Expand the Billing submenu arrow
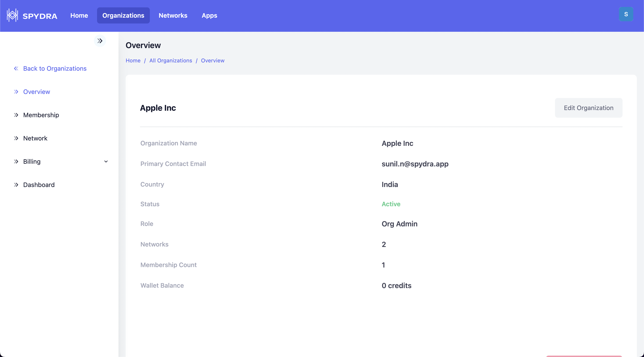This screenshot has width=644, height=357. (x=106, y=161)
